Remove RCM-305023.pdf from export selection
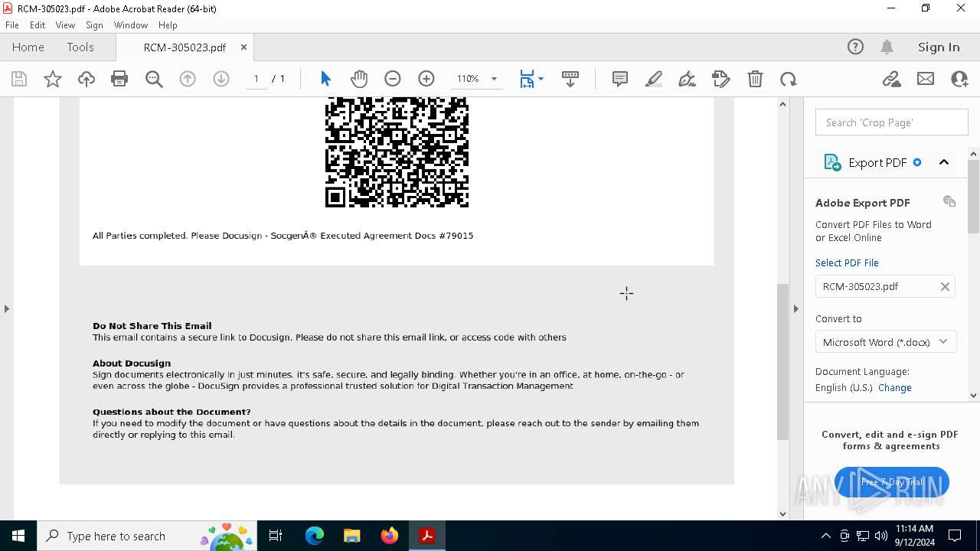The height and width of the screenshot is (551, 980). [945, 286]
